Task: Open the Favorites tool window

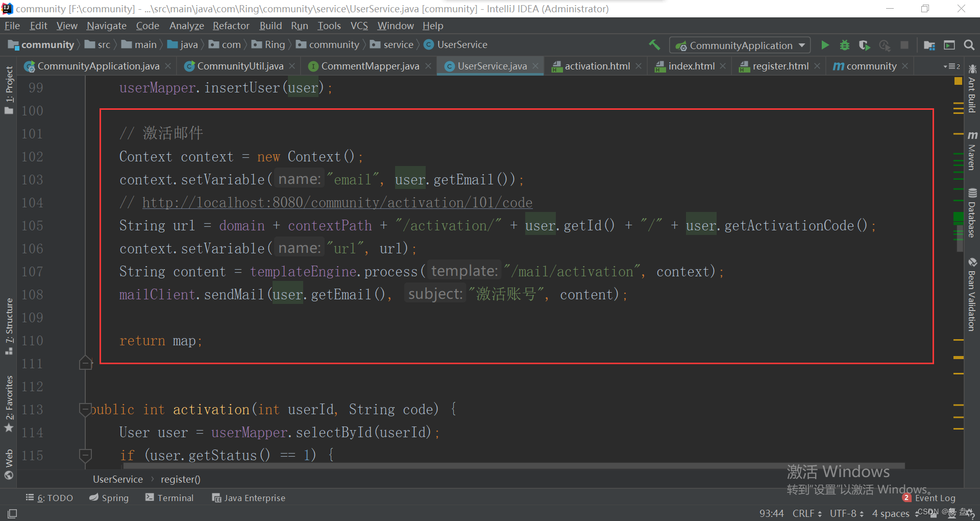Action: [x=9, y=404]
